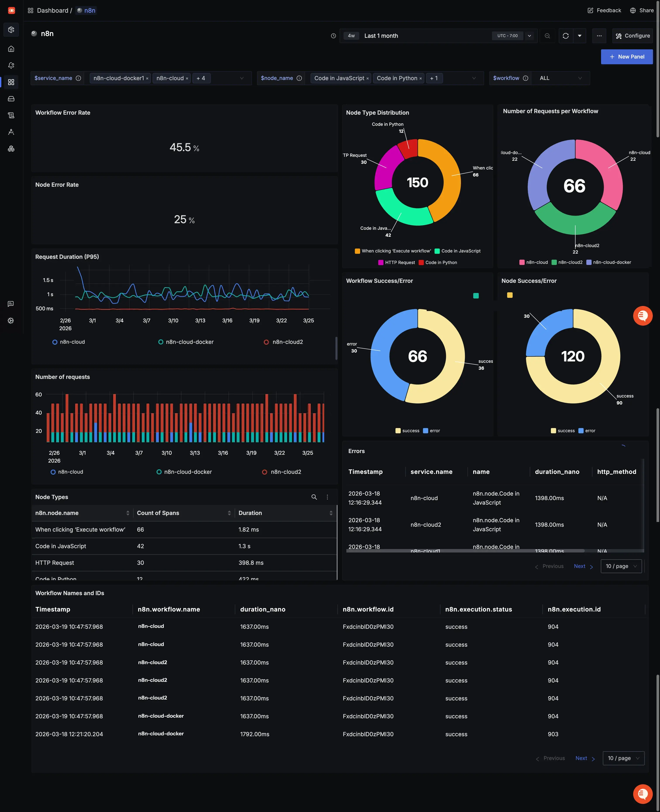
Task: Click the settings gear in sidebar
Action: (x=11, y=321)
